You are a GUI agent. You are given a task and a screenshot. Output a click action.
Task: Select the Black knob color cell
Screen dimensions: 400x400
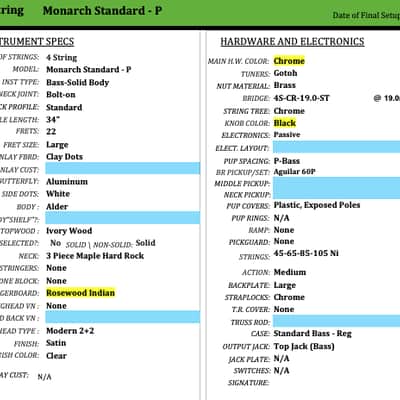(285, 123)
